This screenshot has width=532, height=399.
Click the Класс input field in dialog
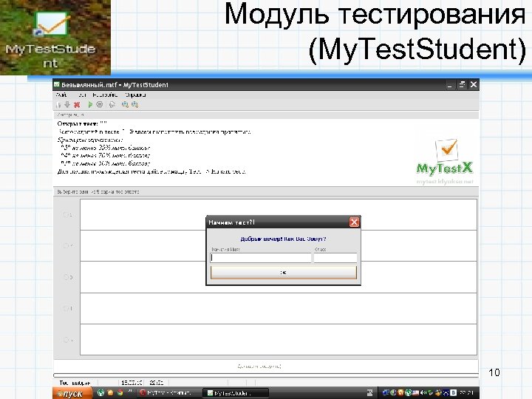[335, 258]
